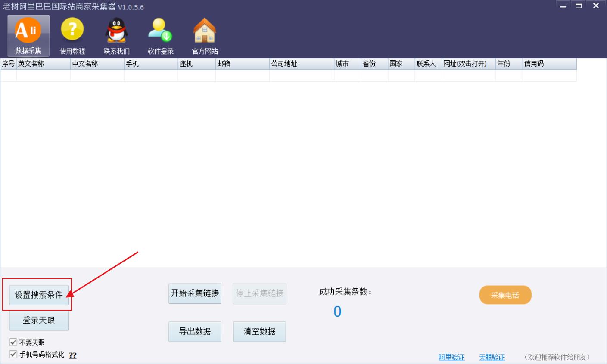607x364 pixels.
Task: Sort by the 英文名称 column header
Action: point(43,64)
